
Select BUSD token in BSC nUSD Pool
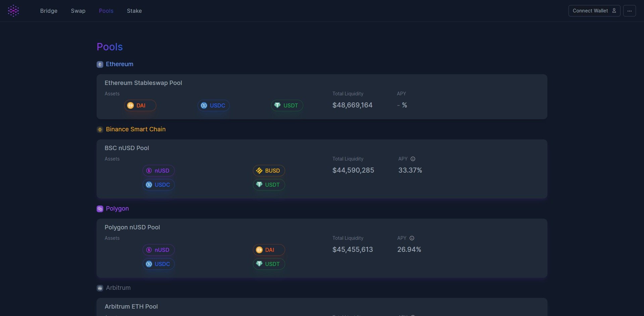click(x=269, y=171)
